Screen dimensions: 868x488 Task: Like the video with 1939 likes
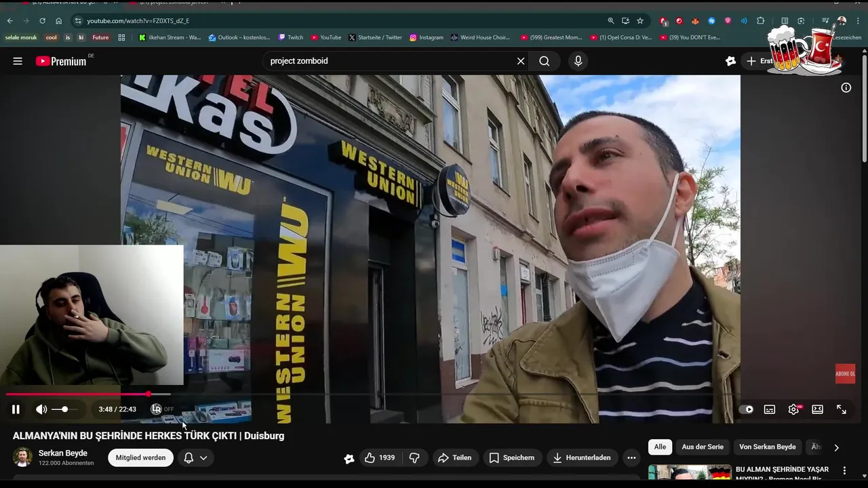tap(380, 457)
